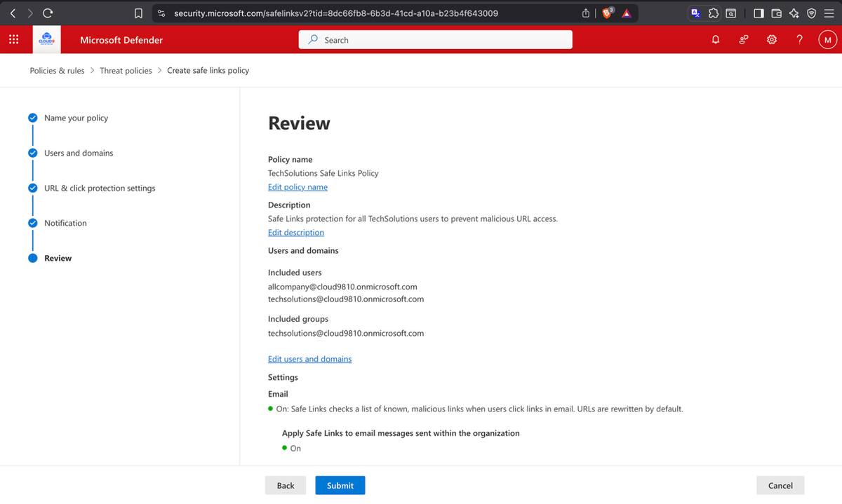842x504 pixels.
Task: Click the translate extension icon
Action: tap(696, 13)
